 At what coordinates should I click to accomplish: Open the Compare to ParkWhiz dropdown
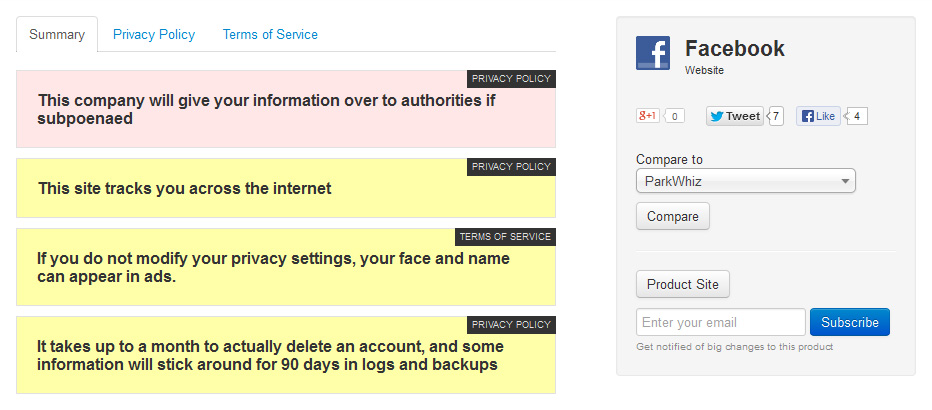(745, 181)
